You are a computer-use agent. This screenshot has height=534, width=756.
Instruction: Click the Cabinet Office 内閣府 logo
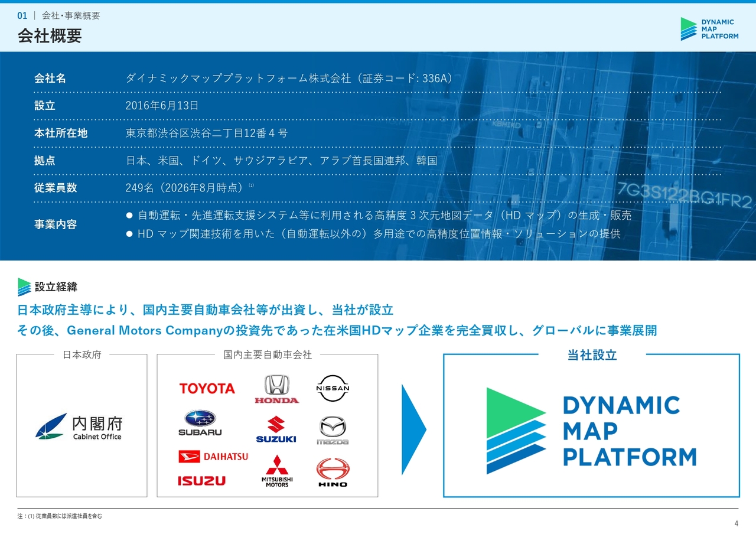pyautogui.click(x=79, y=426)
